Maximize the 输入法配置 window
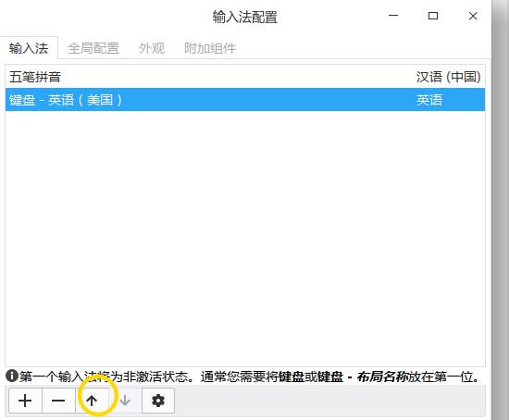 click(x=433, y=16)
